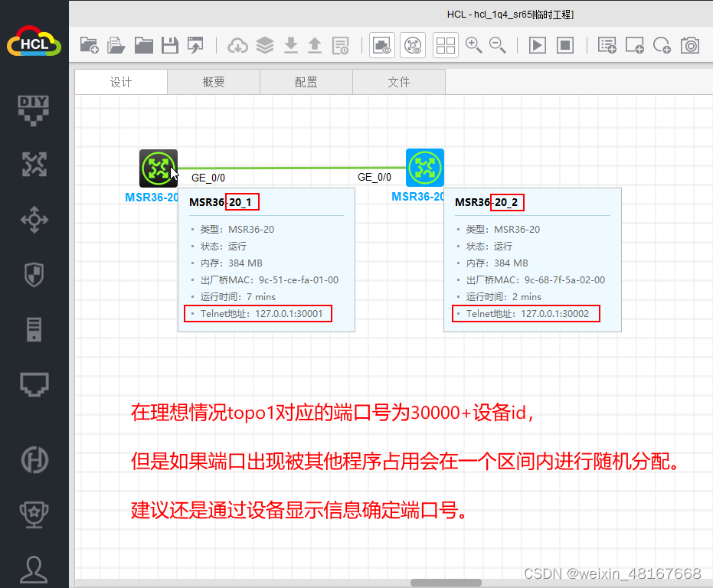
Task: Zoom out of the topology canvas
Action: click(x=498, y=45)
